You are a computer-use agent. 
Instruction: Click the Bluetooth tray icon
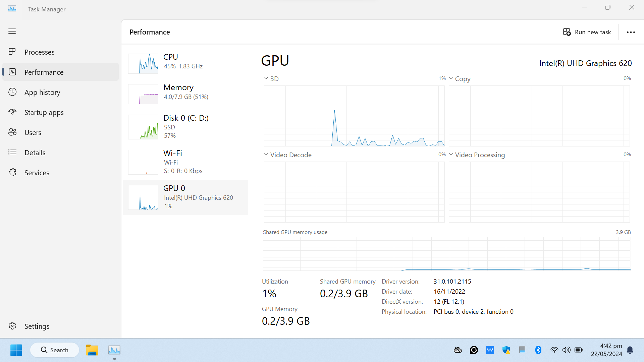pyautogui.click(x=538, y=350)
